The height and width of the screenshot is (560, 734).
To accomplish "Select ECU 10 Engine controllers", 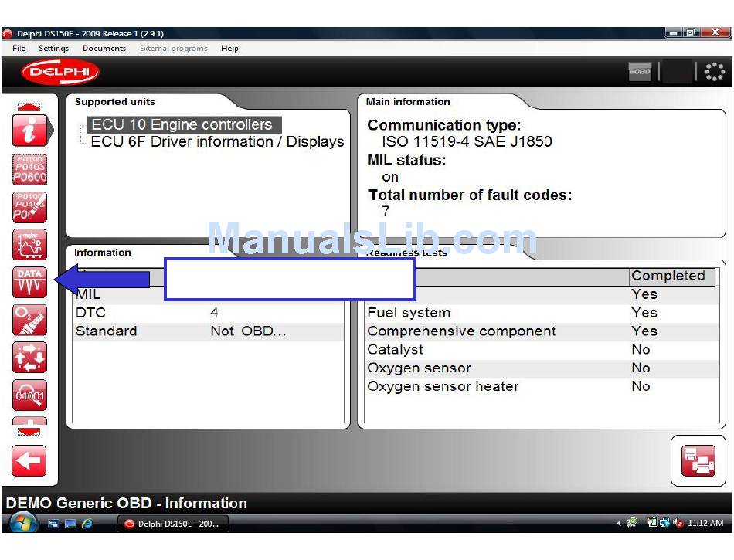I will [185, 124].
